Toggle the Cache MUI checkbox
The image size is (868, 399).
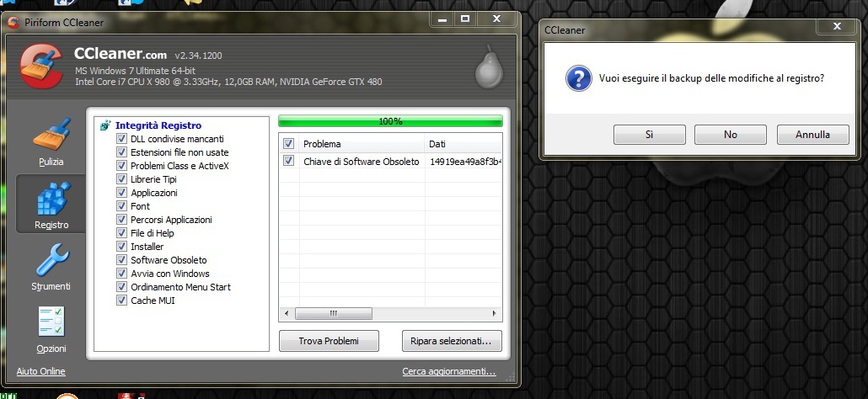coord(122,301)
